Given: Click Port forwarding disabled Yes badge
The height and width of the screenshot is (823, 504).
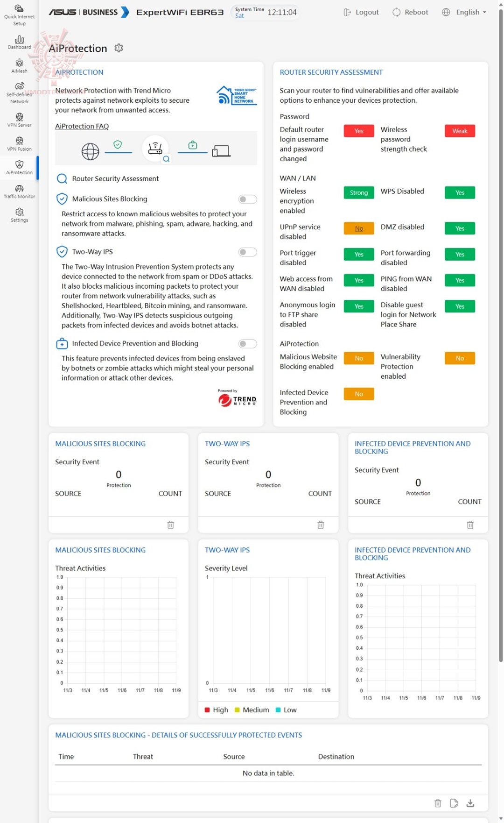Looking at the screenshot, I should (x=460, y=254).
